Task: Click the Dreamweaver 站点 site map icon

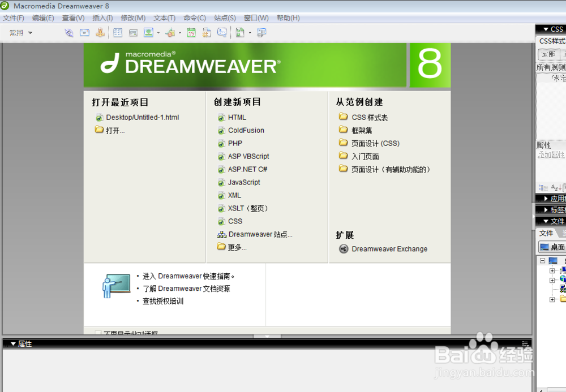Action: (x=221, y=234)
